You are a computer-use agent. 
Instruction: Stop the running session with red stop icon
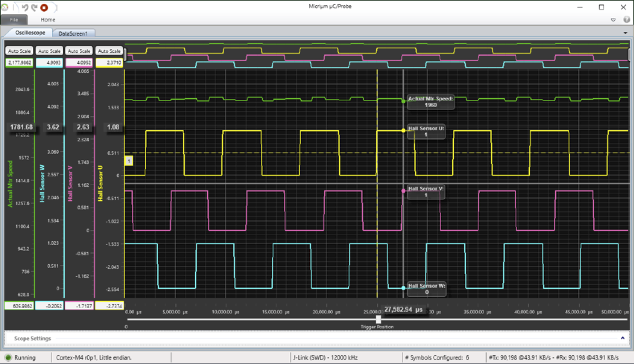click(44, 8)
